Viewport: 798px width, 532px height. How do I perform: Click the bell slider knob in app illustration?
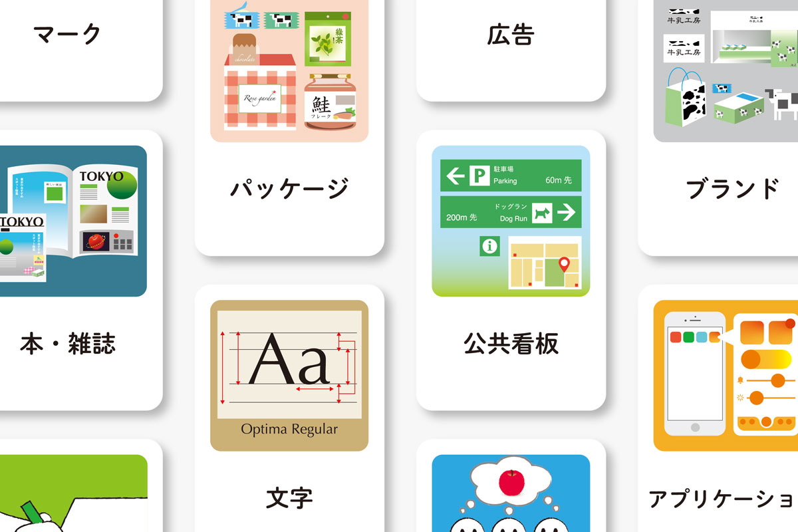coord(777,380)
